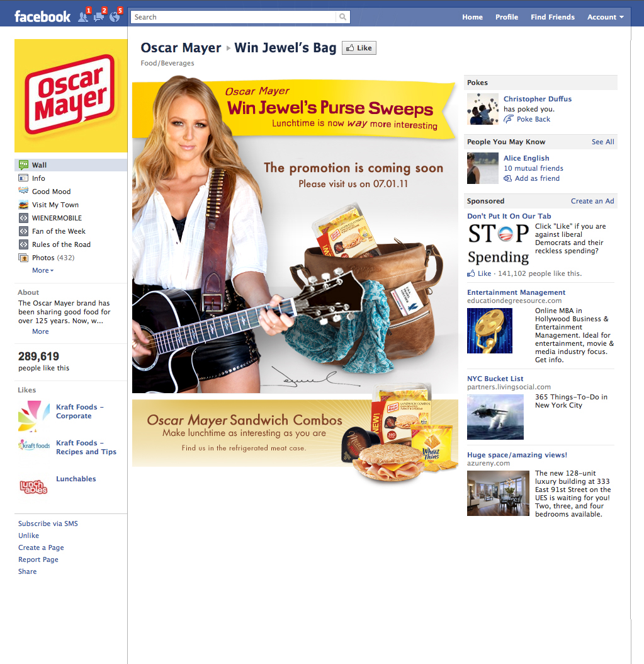Open friend requests icon in top bar
This screenshot has height=664, width=644.
(x=83, y=16)
